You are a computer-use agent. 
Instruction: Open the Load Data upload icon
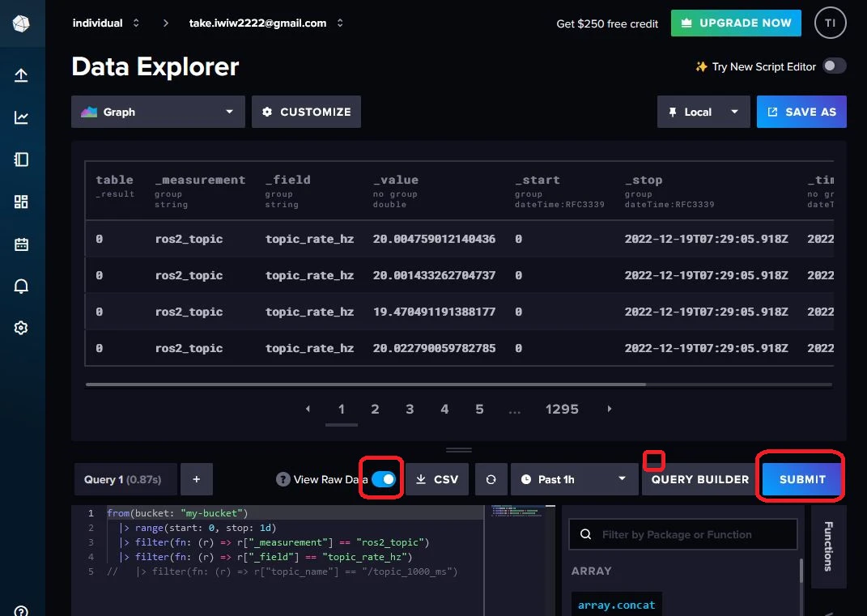[21, 75]
